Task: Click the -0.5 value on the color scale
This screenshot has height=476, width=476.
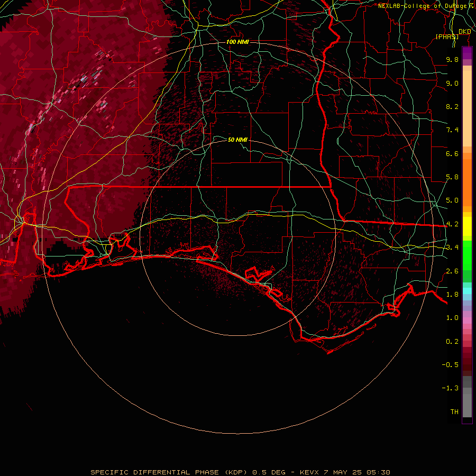Action: (450, 365)
